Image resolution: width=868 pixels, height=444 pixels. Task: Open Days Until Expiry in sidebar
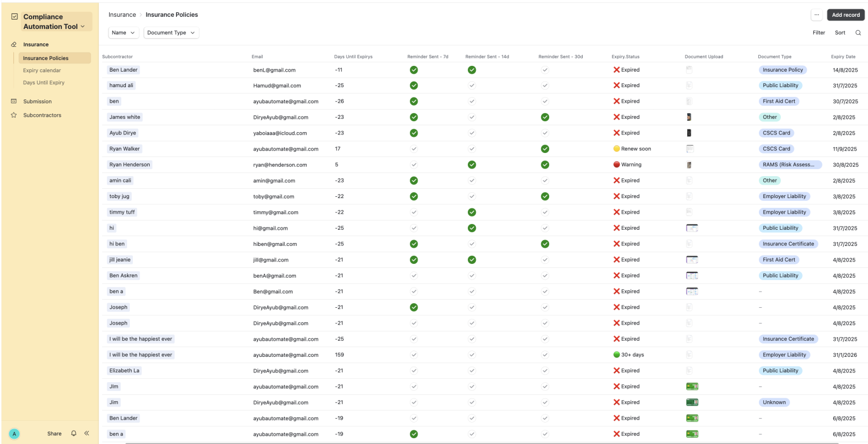[x=43, y=83]
